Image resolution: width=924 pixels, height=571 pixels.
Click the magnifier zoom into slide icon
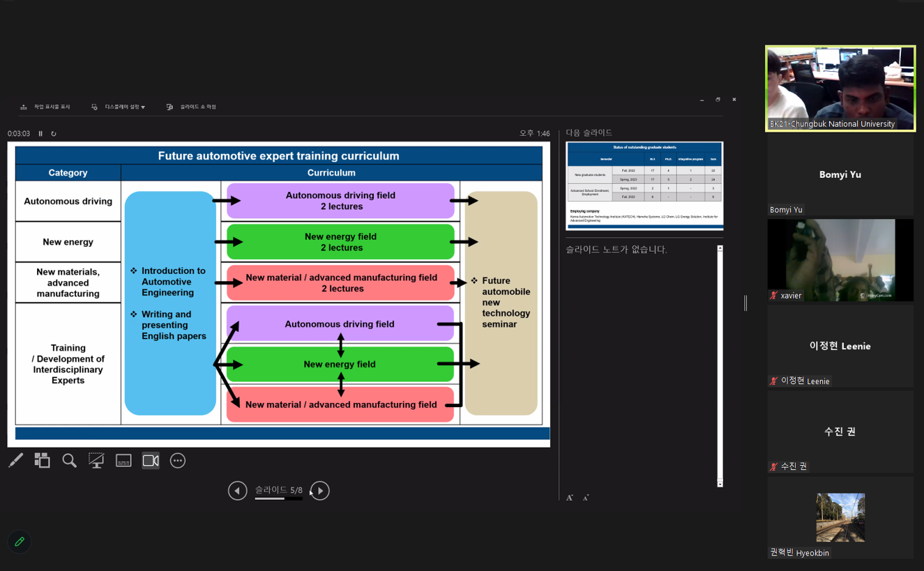pyautogui.click(x=69, y=460)
